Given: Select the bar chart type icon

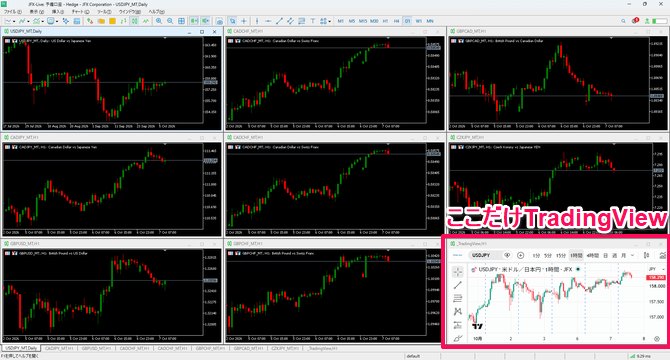Looking at the screenshot, I should pyautogui.click(x=123, y=21).
